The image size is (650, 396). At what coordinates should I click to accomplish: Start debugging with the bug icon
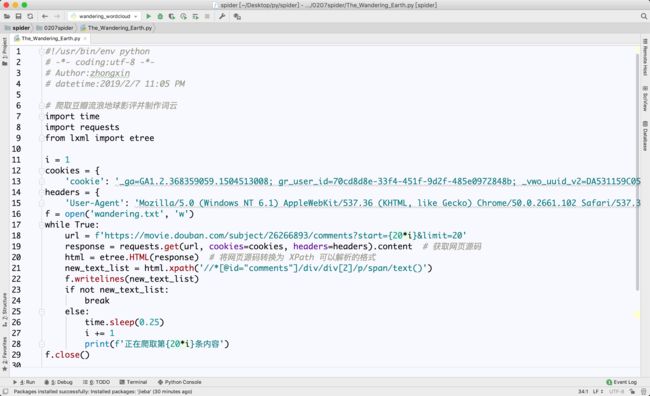coord(160,16)
